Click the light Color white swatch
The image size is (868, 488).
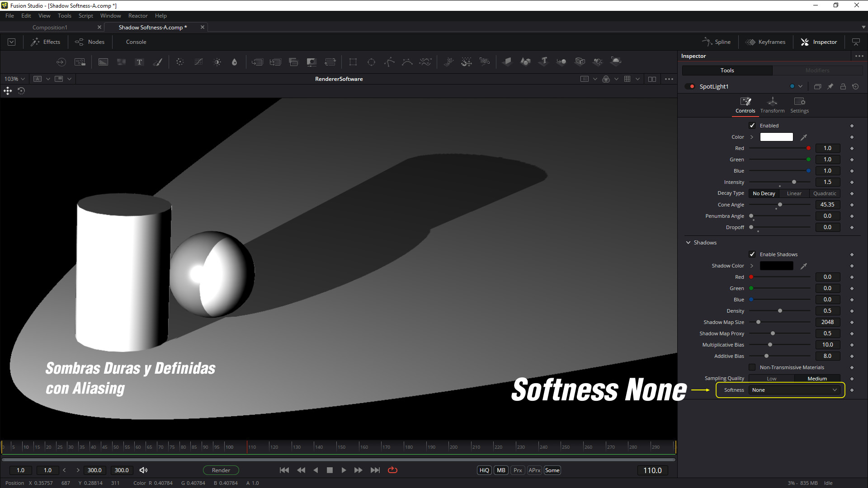(x=776, y=137)
